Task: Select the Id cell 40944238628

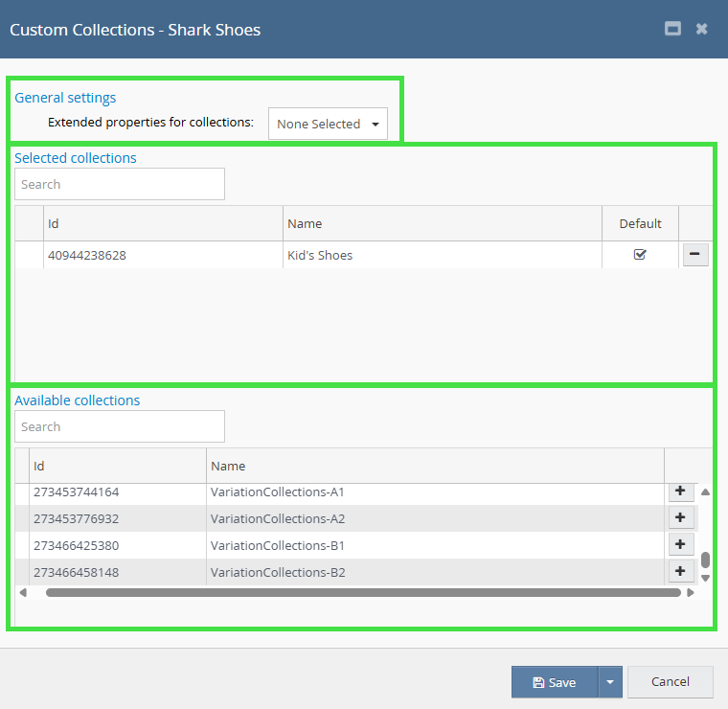Action: 163,255
